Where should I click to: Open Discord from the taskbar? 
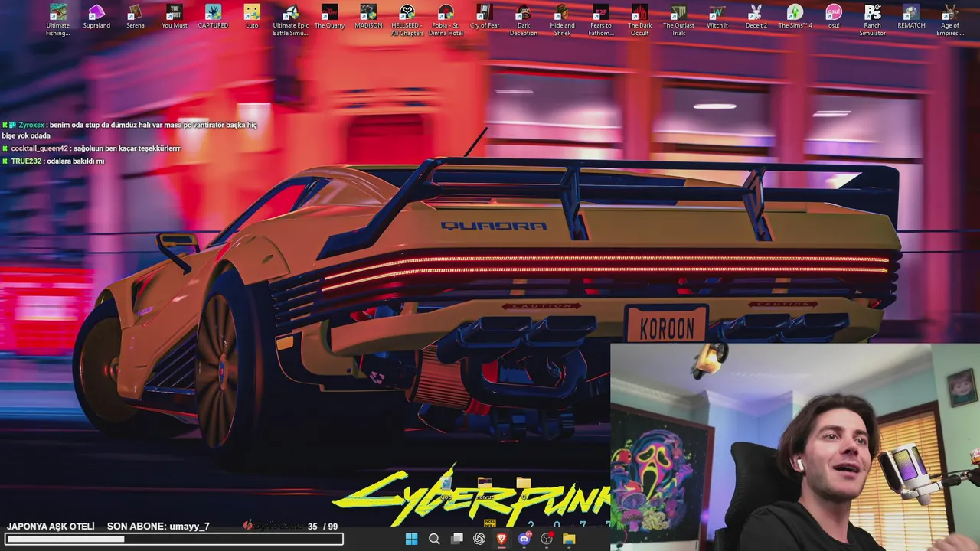524,539
